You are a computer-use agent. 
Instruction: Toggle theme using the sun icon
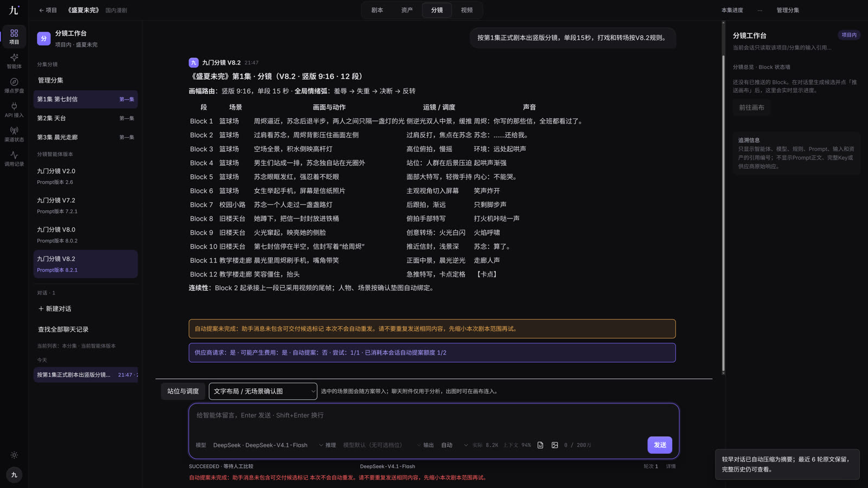coord(14,455)
